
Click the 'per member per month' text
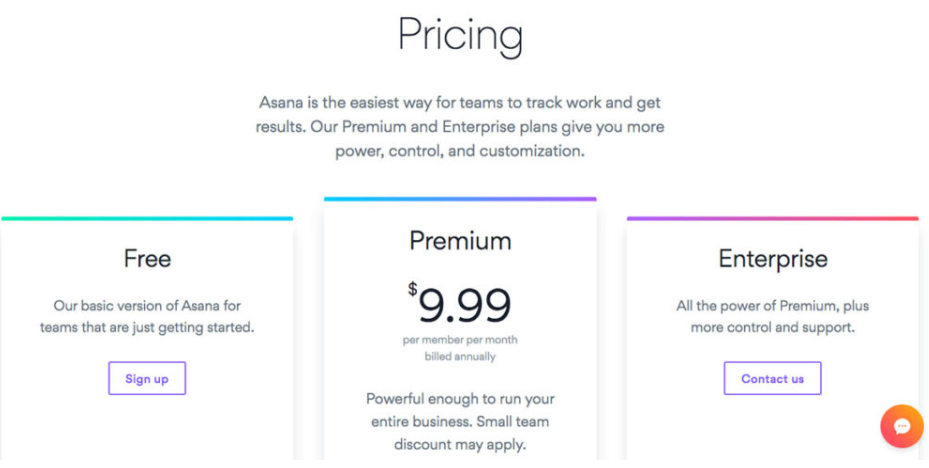(460, 340)
